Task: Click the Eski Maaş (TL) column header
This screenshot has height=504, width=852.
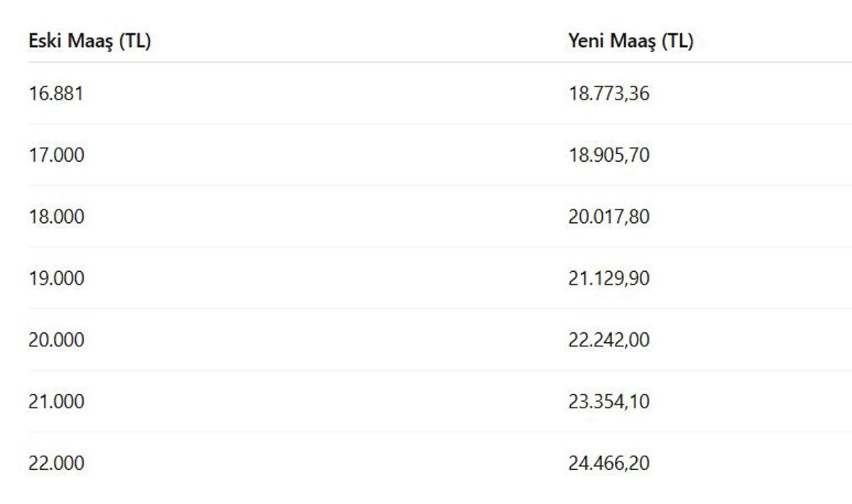Action: coord(89,41)
